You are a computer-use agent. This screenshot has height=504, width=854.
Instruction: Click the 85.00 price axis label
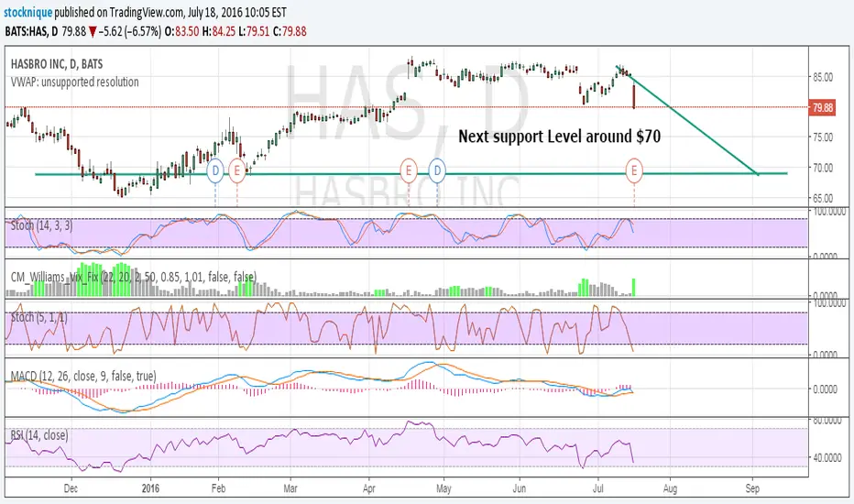point(823,77)
